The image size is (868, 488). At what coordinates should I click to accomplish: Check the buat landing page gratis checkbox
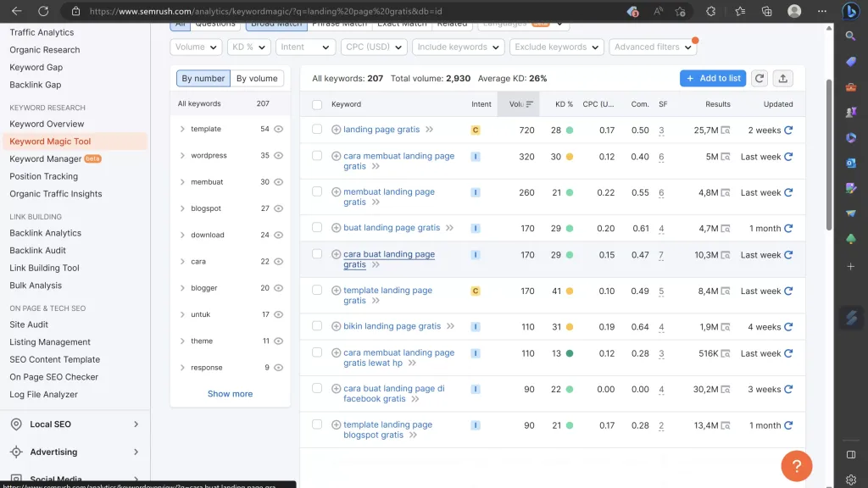pyautogui.click(x=317, y=227)
